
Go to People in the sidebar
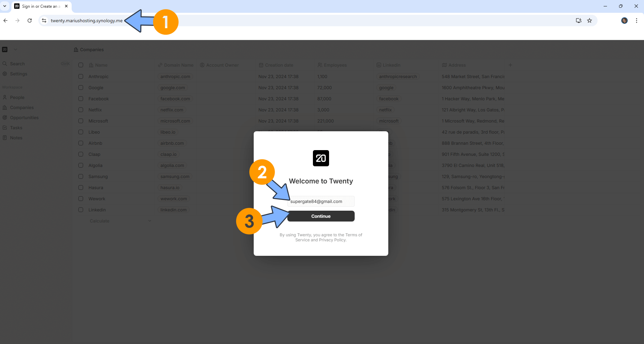coord(17,97)
